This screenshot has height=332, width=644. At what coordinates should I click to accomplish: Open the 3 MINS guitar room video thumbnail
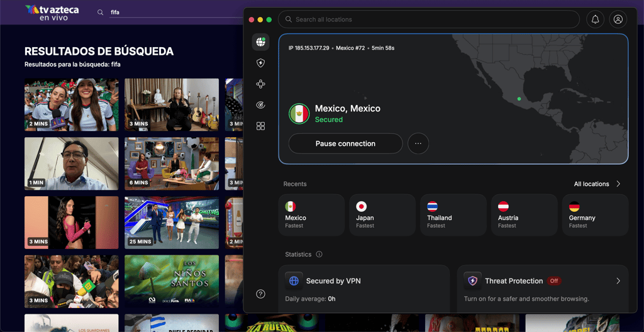172,105
